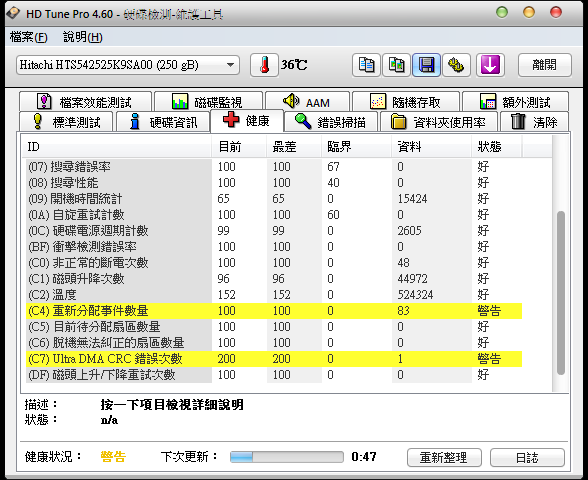Switch to the 標準測試 tab
The width and height of the screenshot is (588, 480).
tap(66, 122)
